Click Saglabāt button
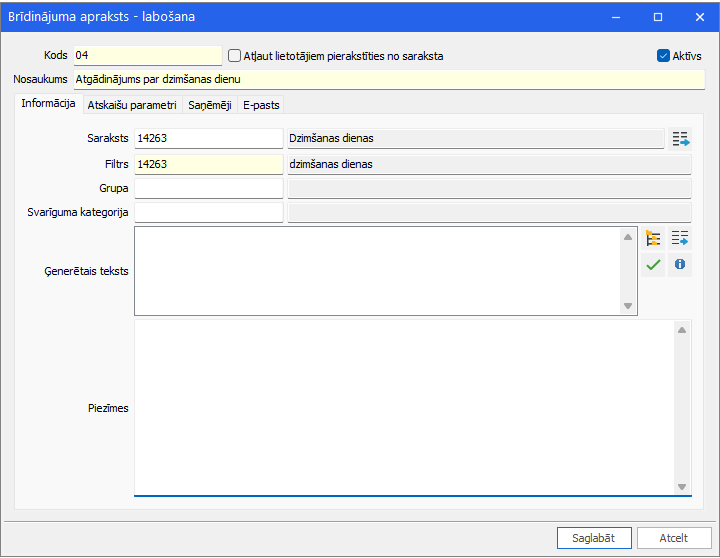This screenshot has height=558, width=720. (594, 538)
